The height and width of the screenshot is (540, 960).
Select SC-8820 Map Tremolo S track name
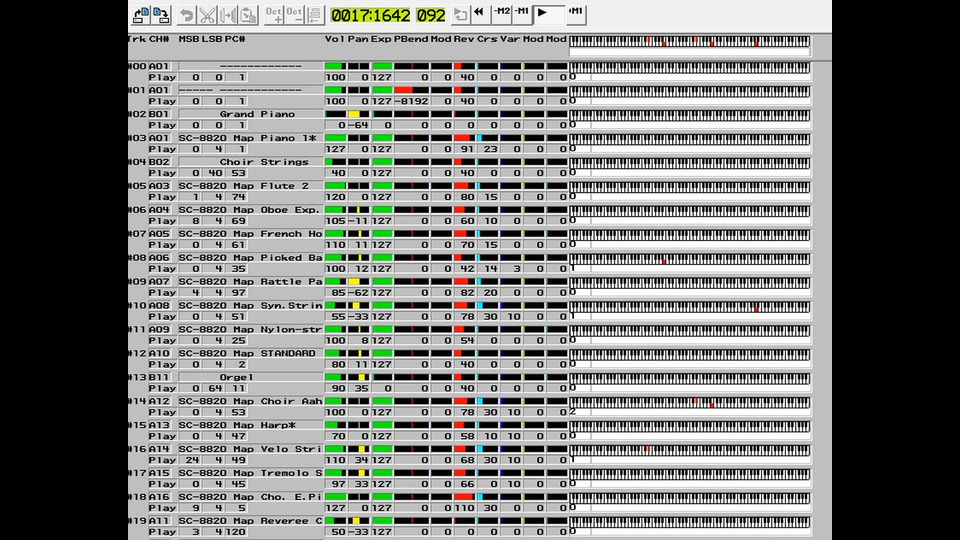251,473
